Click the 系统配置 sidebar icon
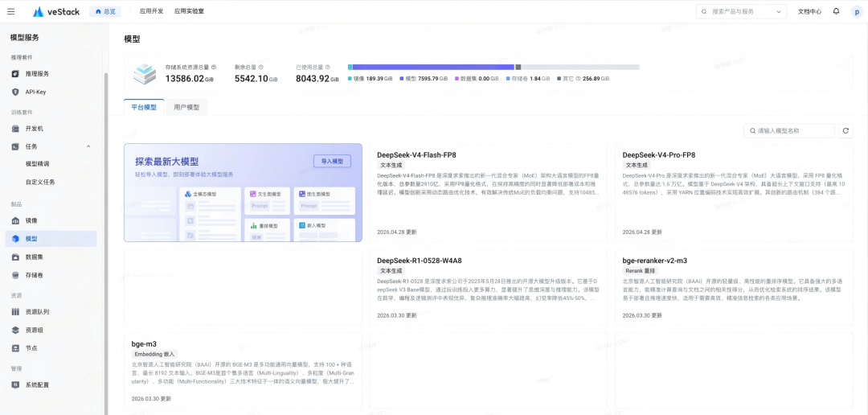This screenshot has width=868, height=415. 15,385
